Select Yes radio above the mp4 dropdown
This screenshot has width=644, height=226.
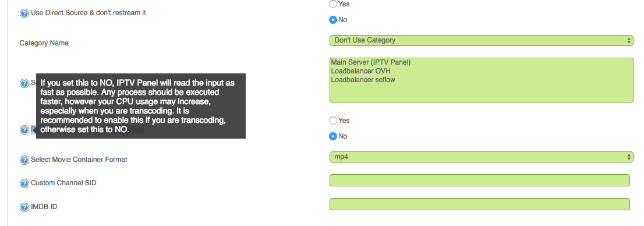click(333, 121)
